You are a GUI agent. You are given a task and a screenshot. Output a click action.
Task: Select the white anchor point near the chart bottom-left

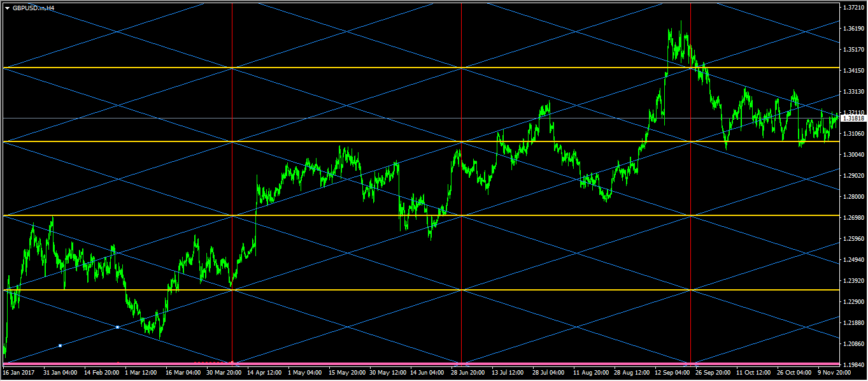point(60,345)
